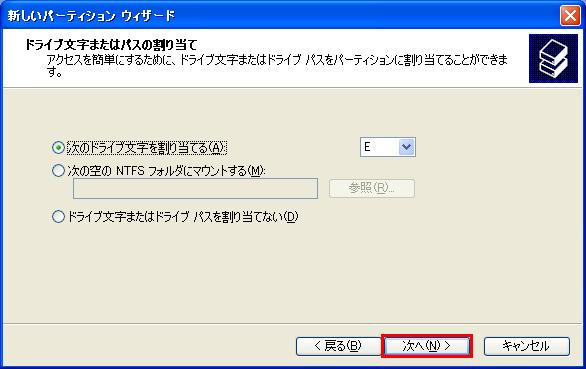Viewport: 586px width, 369px height.
Task: Cancel the wizard with キャンセル
Action: tap(527, 346)
